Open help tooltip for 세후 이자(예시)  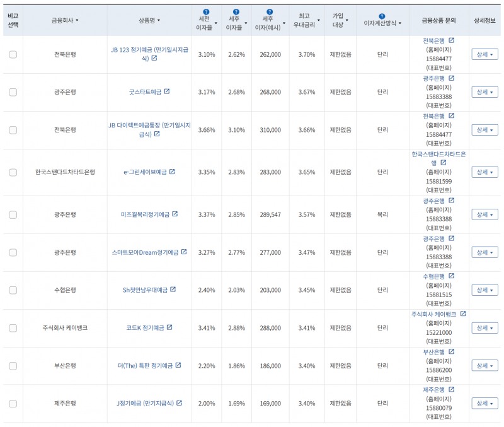pos(270,12)
